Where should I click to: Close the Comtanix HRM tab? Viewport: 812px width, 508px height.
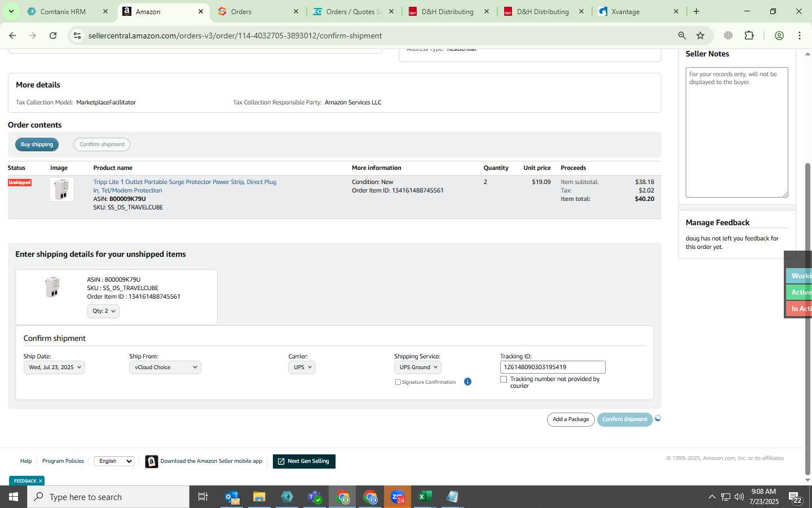tap(105, 11)
